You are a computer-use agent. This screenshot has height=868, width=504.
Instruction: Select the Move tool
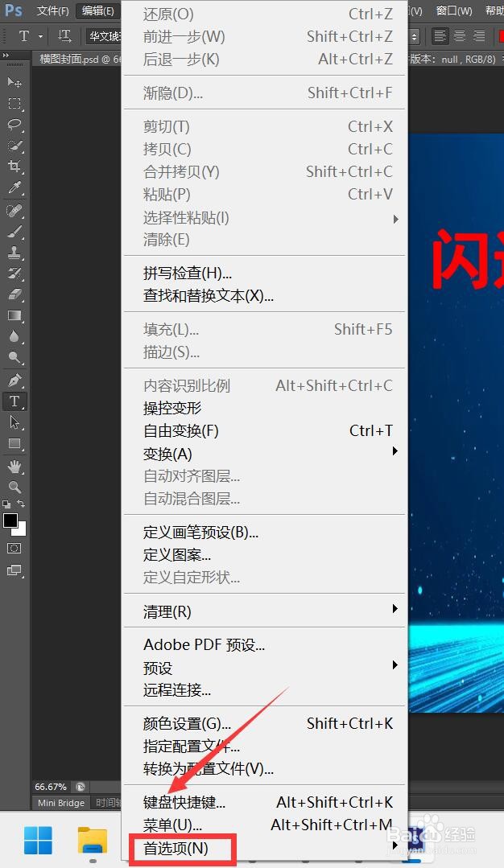(x=14, y=83)
